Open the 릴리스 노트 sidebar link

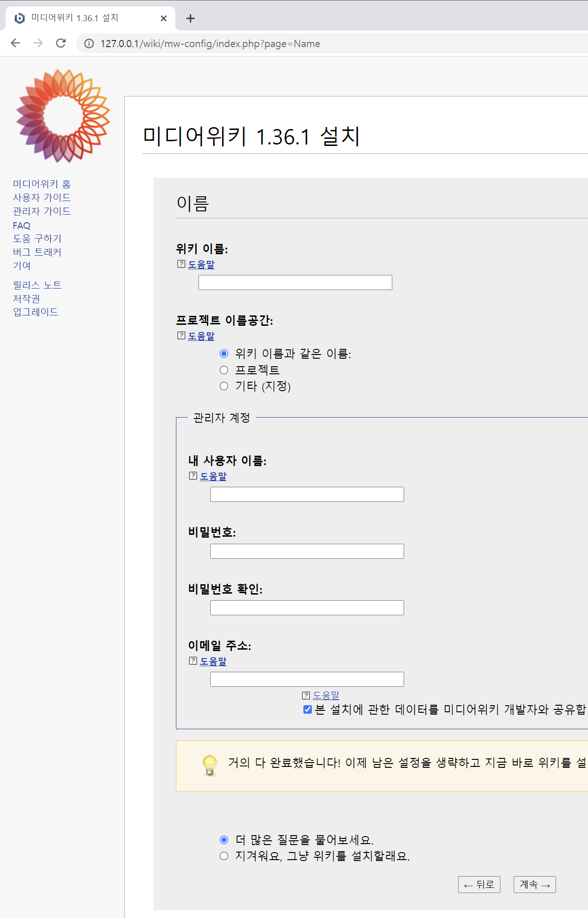tap(37, 285)
